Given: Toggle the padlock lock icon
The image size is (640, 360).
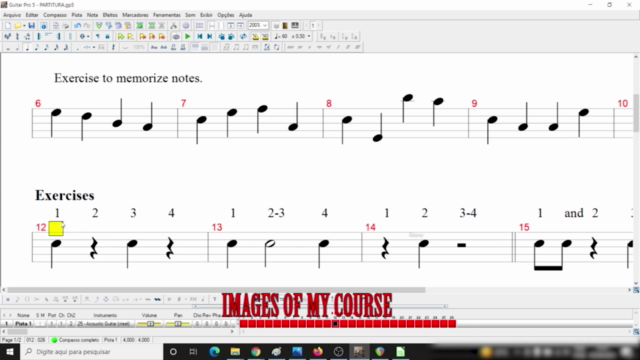Looking at the screenshot, I should tap(107, 36).
